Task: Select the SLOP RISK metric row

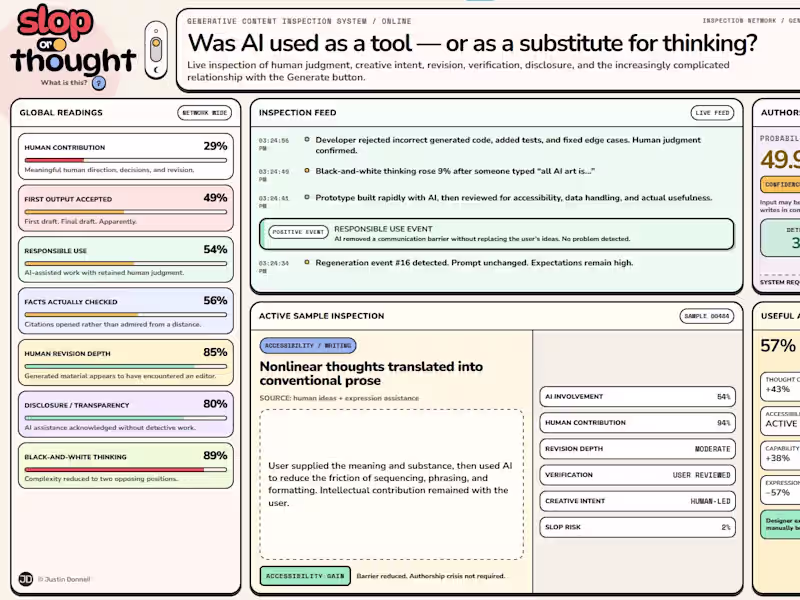Action: [x=637, y=527]
